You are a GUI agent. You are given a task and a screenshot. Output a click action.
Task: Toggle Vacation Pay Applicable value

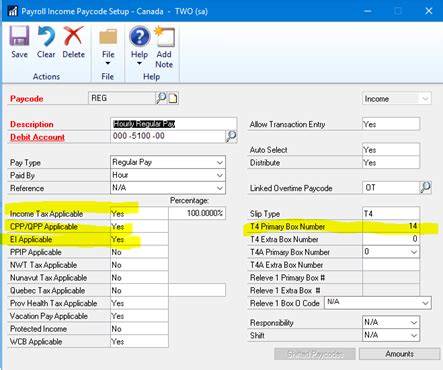click(139, 316)
